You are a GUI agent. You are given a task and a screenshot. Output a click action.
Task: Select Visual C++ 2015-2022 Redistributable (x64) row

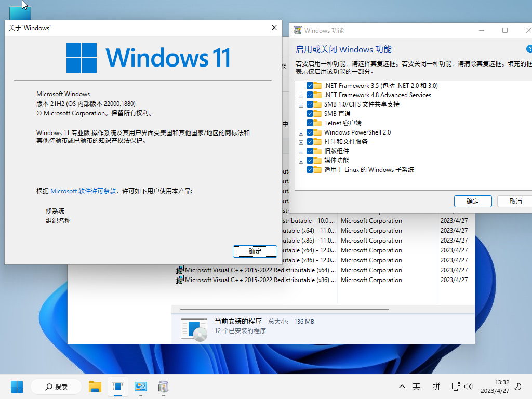click(322, 270)
